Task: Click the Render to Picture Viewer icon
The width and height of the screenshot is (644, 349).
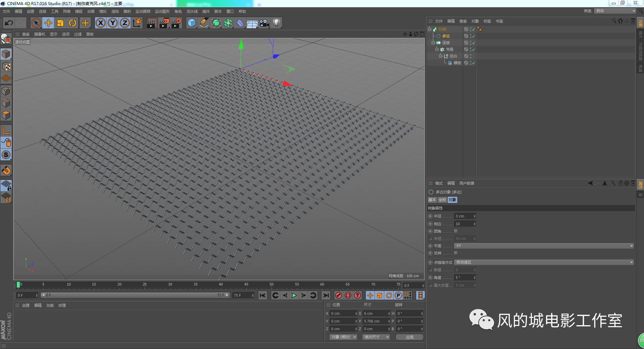Action: click(164, 23)
